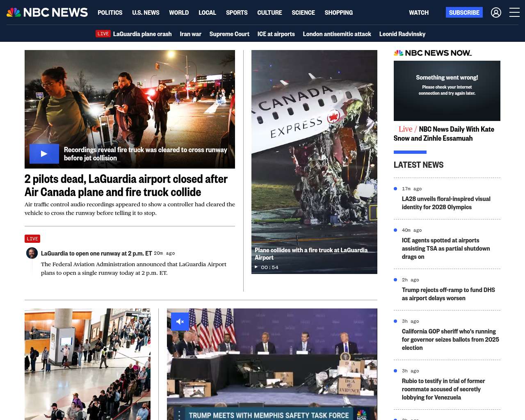Open the Watch link
Screen dimensions: 525x420
[x=419, y=13]
